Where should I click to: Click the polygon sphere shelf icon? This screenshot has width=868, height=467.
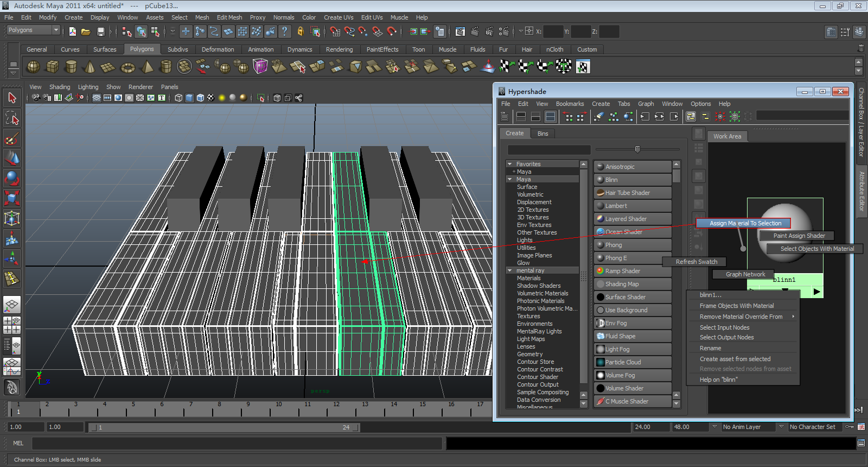(x=34, y=67)
